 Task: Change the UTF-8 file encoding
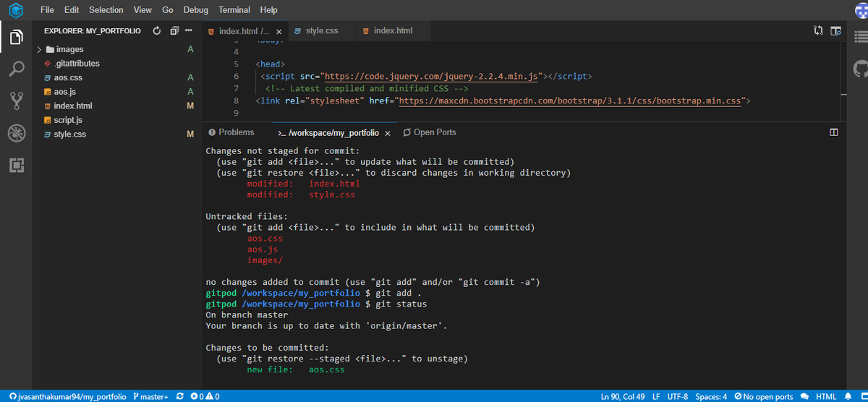(x=677, y=396)
